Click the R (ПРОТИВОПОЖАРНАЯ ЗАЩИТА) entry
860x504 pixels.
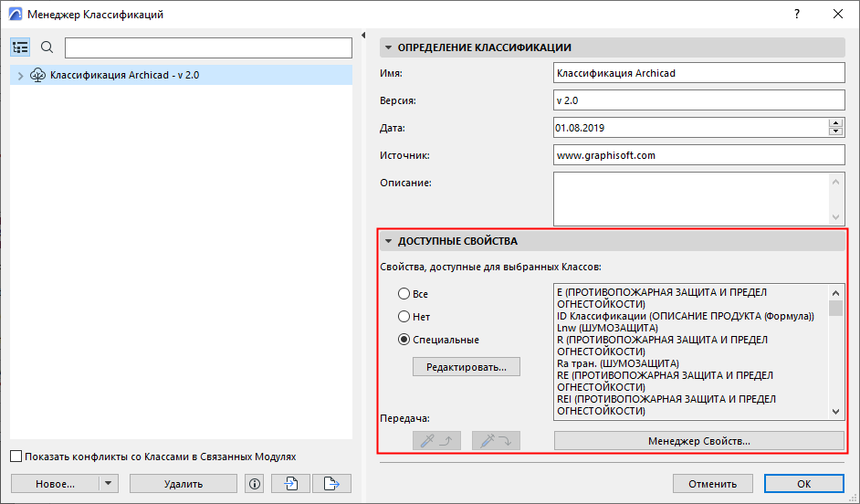pyautogui.click(x=662, y=345)
